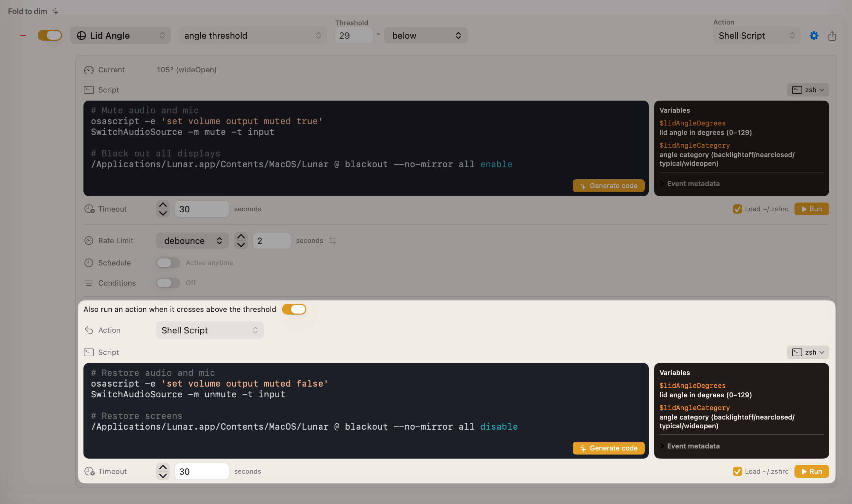The height and width of the screenshot is (504, 852).
Task: Uncheck bottom Load ~/.zshrc checkbox
Action: (x=737, y=471)
